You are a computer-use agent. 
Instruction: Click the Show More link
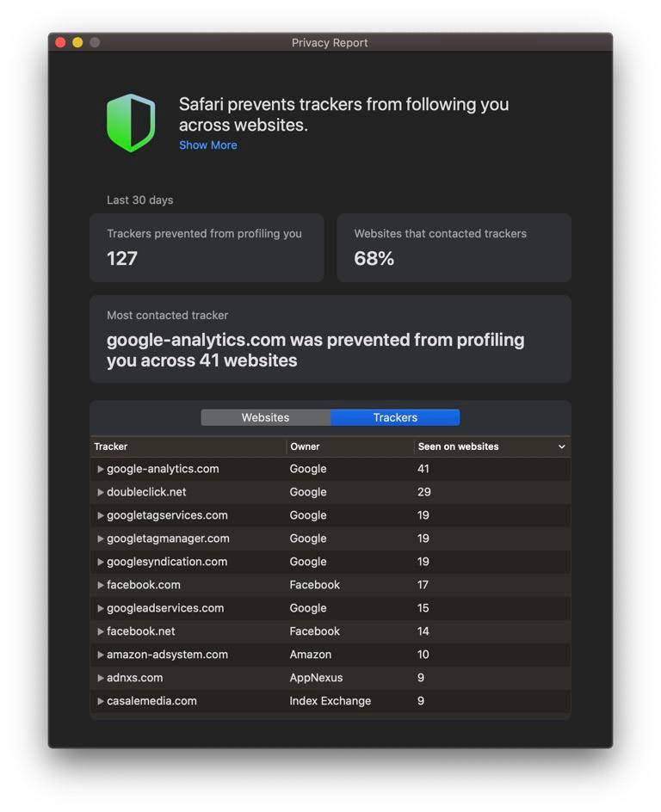[207, 145]
